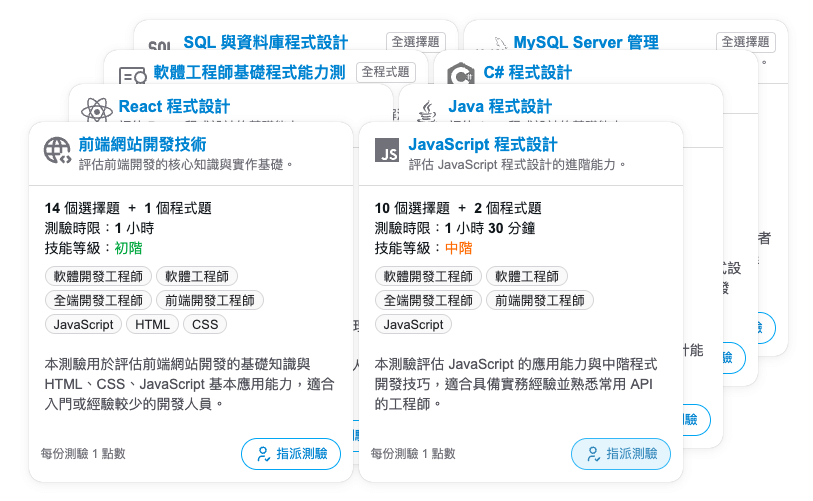Open the JavaScript 程式設計 title link

click(x=482, y=144)
